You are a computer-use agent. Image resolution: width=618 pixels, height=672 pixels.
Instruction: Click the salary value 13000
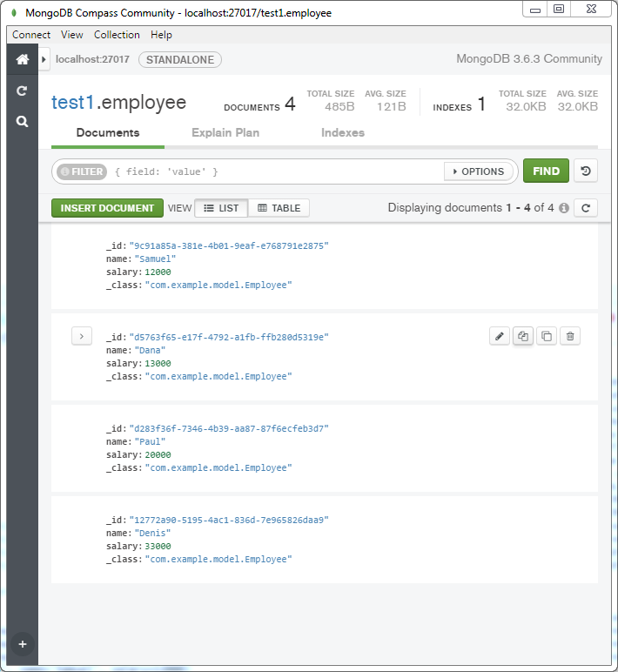[x=158, y=364]
